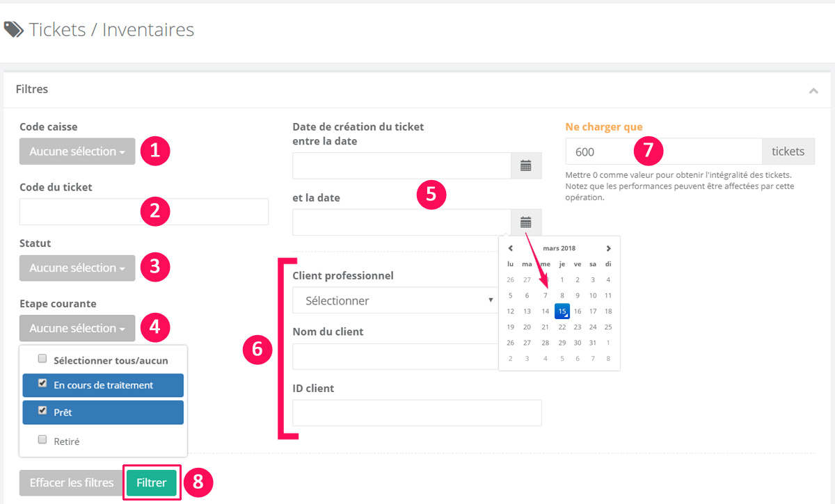This screenshot has width=835, height=504.
Task: Check 'Sélectionner tous/aucun' checkbox
Action: pos(42,359)
